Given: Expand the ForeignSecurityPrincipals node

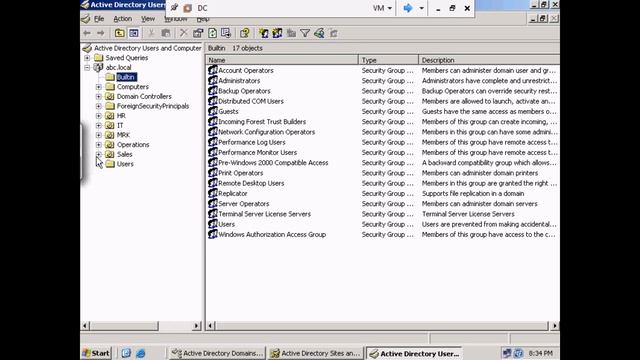Looking at the screenshot, I should tap(98, 106).
